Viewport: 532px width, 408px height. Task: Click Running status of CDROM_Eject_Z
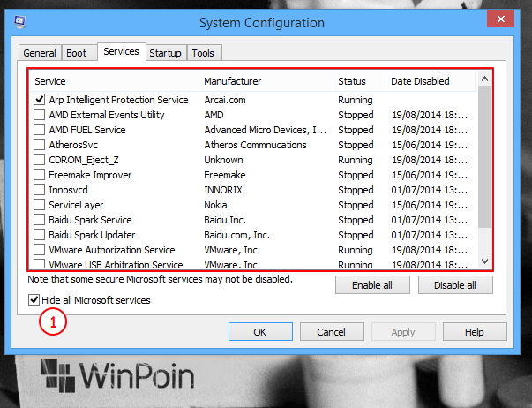pyautogui.click(x=356, y=160)
